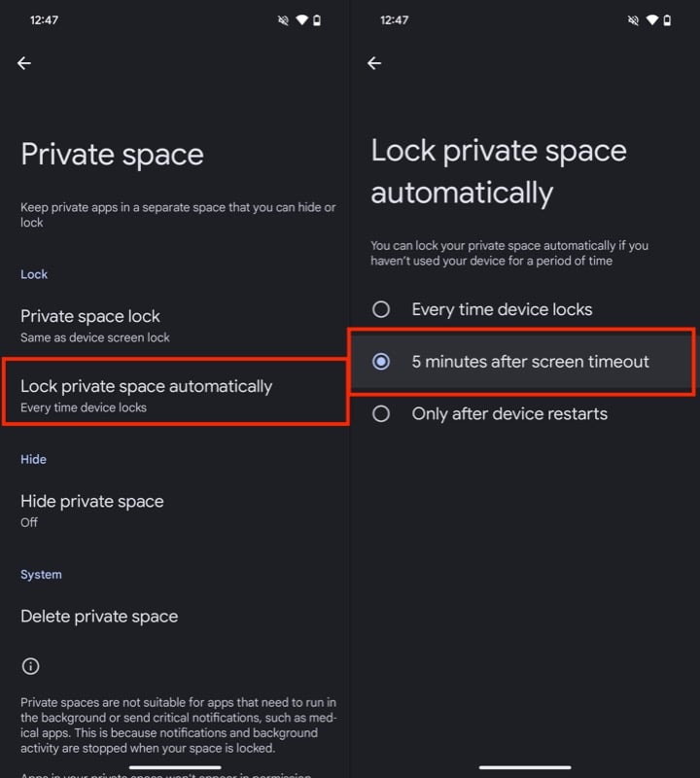Image resolution: width=700 pixels, height=778 pixels.
Task: Tap the Wi-Fi icon in the status bar
Action: 302,18
